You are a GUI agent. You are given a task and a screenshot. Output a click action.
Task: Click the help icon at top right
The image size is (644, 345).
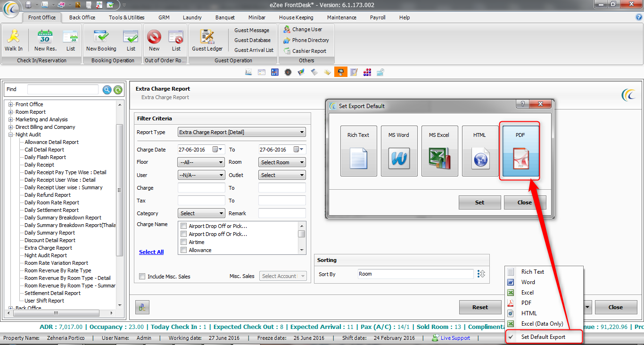(x=639, y=17)
